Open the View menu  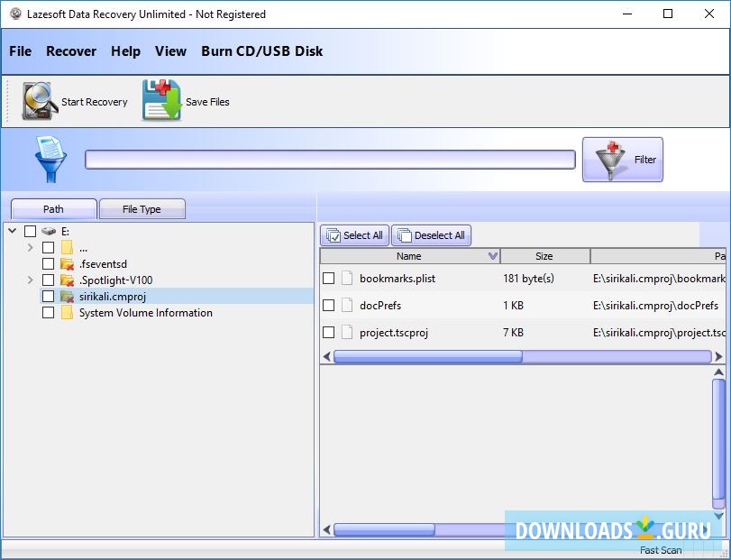tap(170, 51)
